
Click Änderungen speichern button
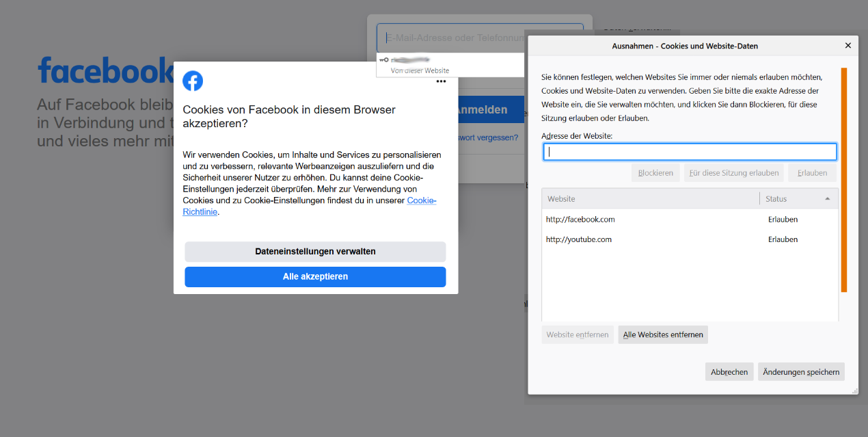(801, 372)
